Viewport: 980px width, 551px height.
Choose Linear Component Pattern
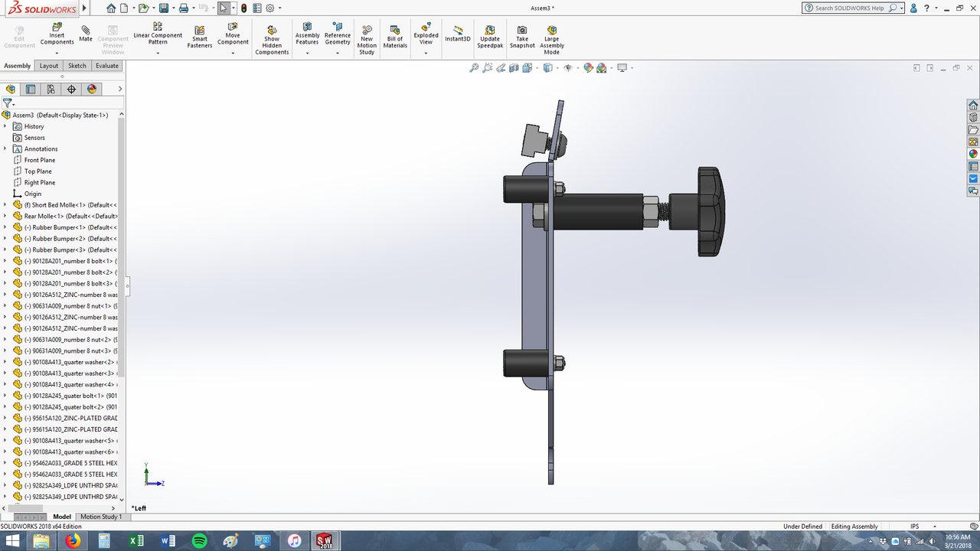pyautogui.click(x=158, y=34)
